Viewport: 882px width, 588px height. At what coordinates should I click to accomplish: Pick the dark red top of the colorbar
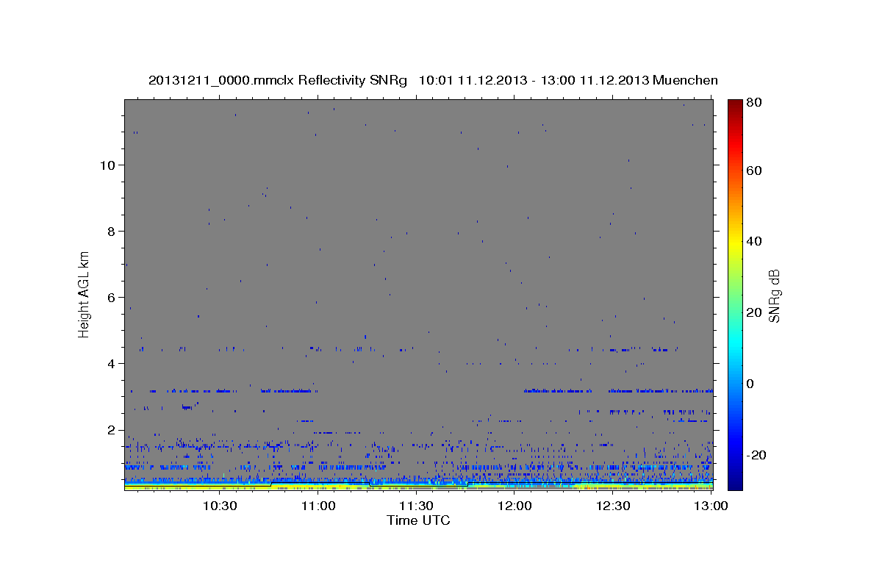(x=734, y=104)
